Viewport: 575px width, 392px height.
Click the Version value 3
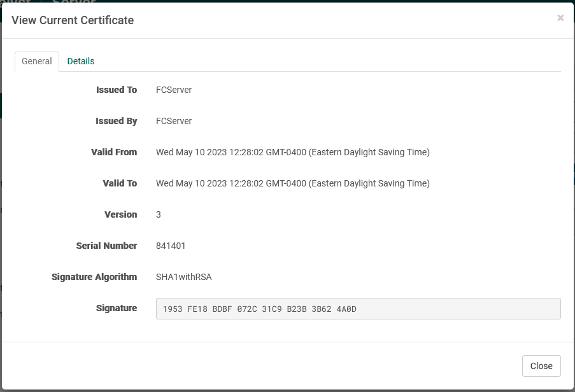[x=159, y=214]
